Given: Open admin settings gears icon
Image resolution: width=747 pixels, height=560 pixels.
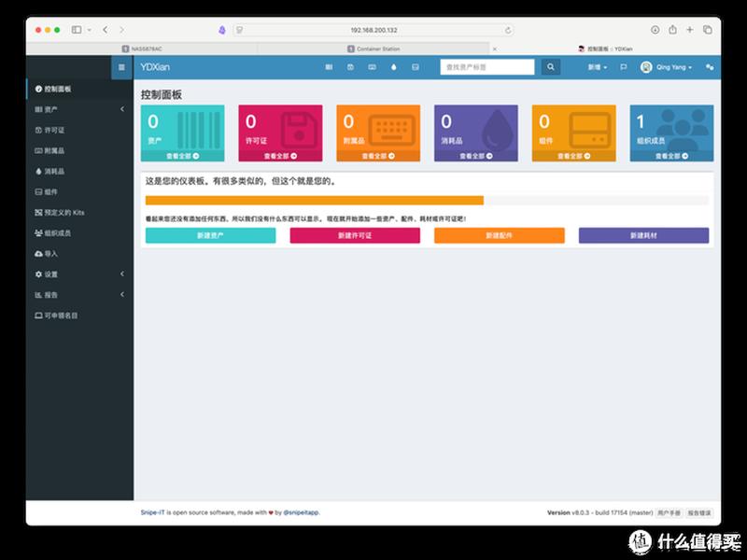Looking at the screenshot, I should coord(710,67).
